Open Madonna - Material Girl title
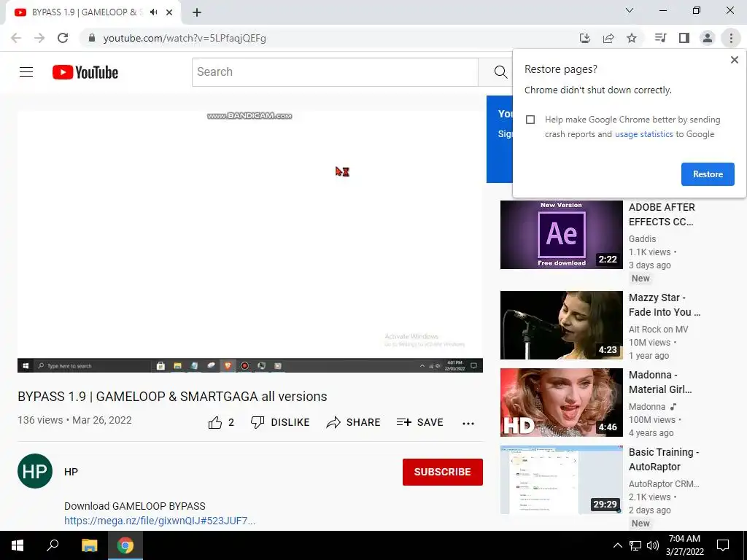 [x=660, y=382]
